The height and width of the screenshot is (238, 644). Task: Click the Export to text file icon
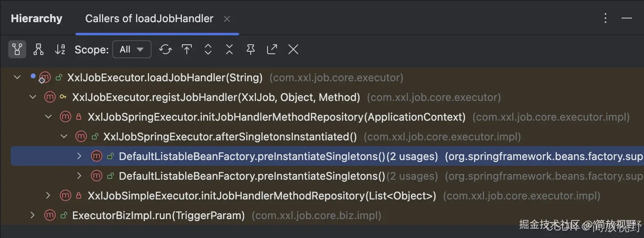(272, 50)
